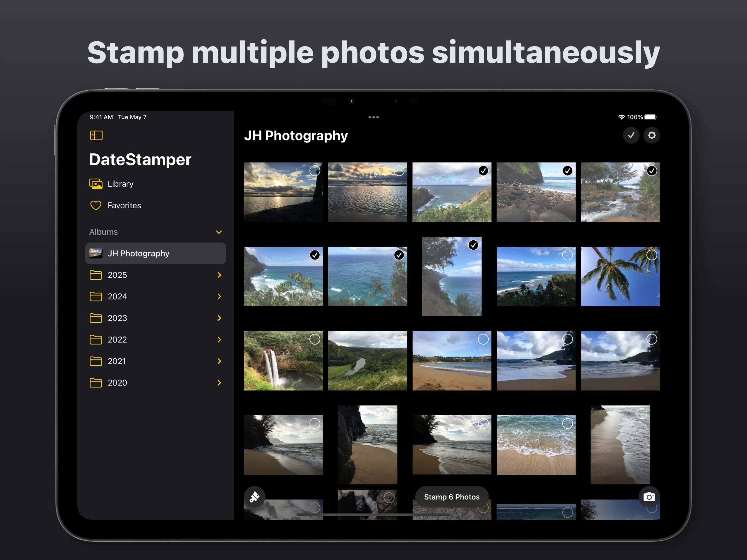
Task: Collapse the Albums section chevron
Action: click(x=219, y=232)
